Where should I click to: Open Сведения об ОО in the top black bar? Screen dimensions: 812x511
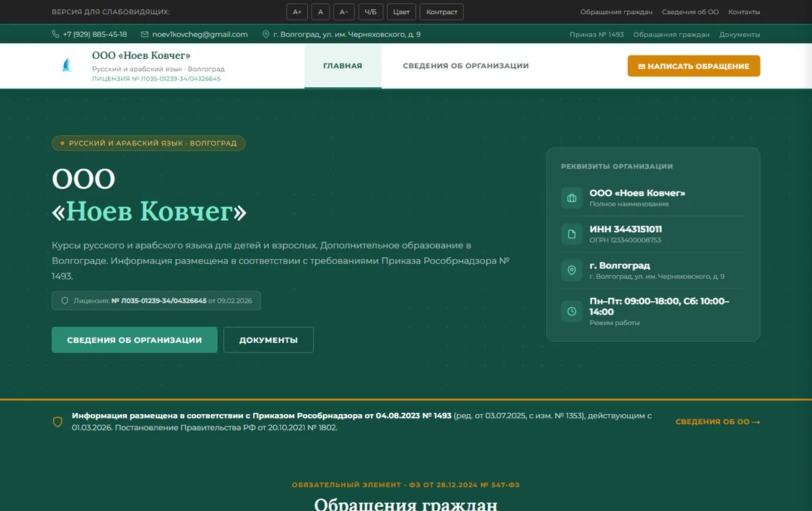[690, 12]
